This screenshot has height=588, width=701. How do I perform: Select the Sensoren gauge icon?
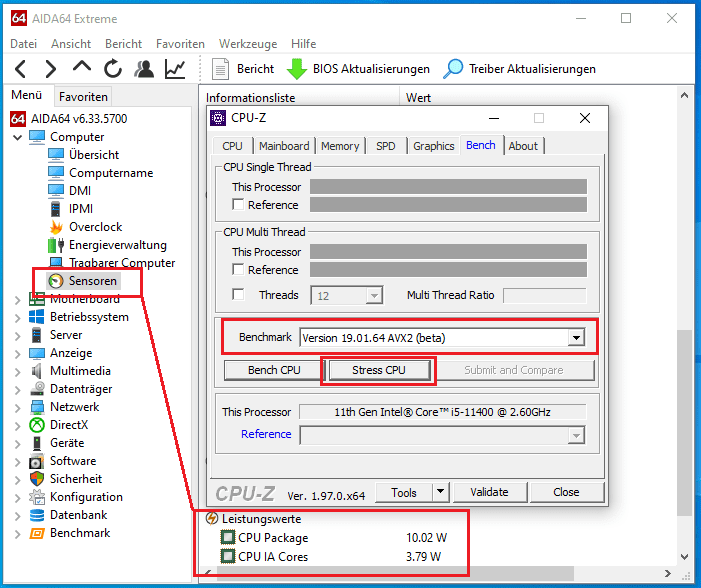click(x=56, y=281)
